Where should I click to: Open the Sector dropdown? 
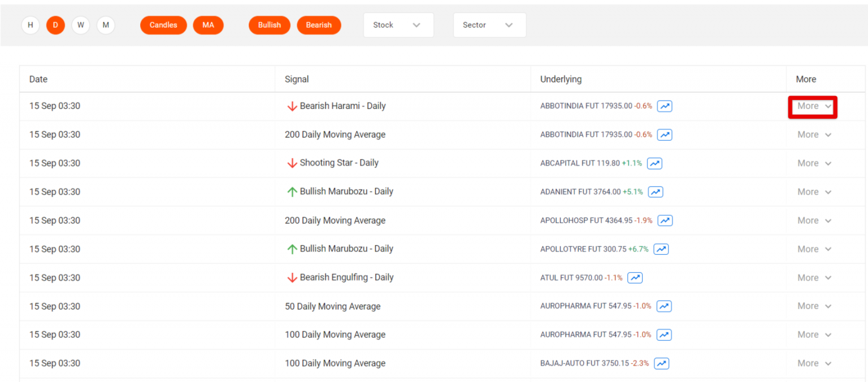pyautogui.click(x=489, y=25)
